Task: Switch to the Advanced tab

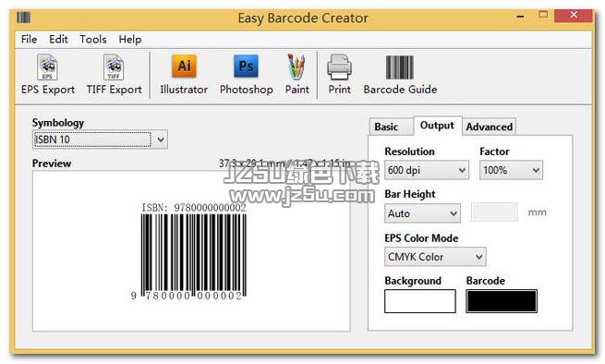Action: 489,127
